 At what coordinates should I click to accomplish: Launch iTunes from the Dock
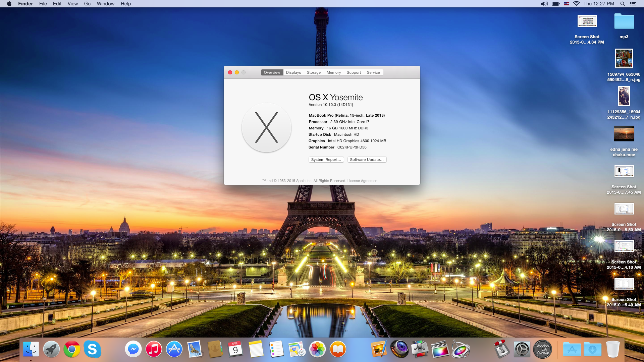154,349
